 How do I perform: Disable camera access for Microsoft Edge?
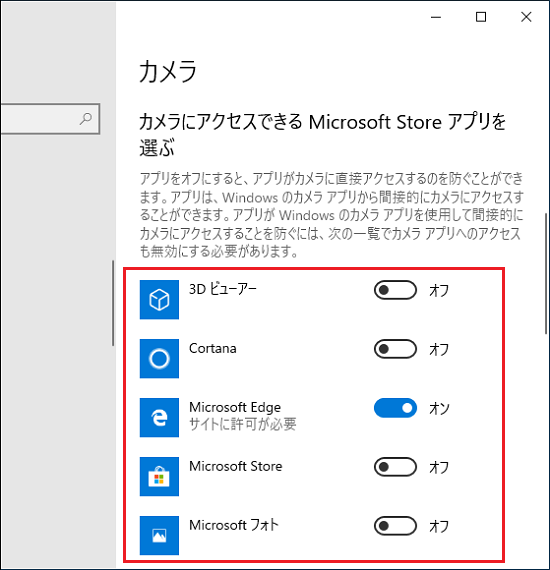click(395, 408)
